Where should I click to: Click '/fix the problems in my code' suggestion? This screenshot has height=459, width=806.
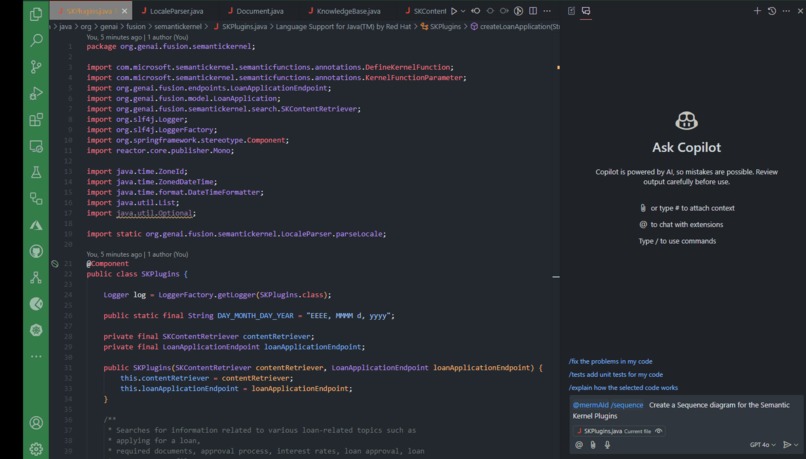tap(610, 361)
